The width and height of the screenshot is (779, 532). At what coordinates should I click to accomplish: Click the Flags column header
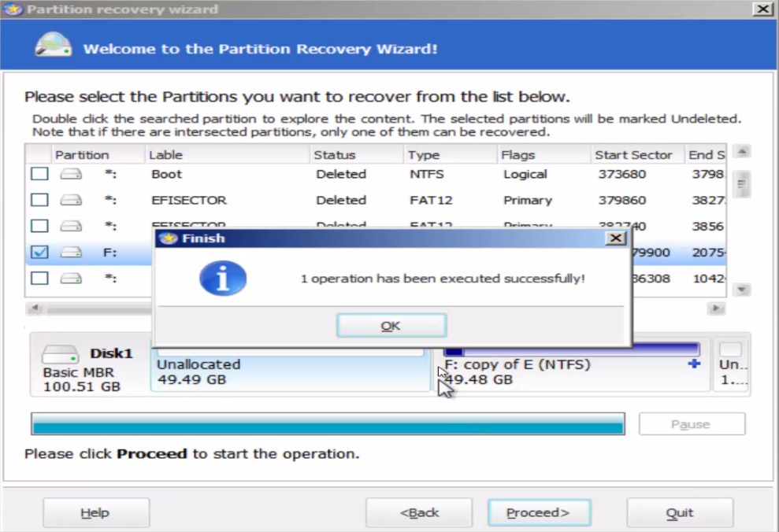point(544,155)
